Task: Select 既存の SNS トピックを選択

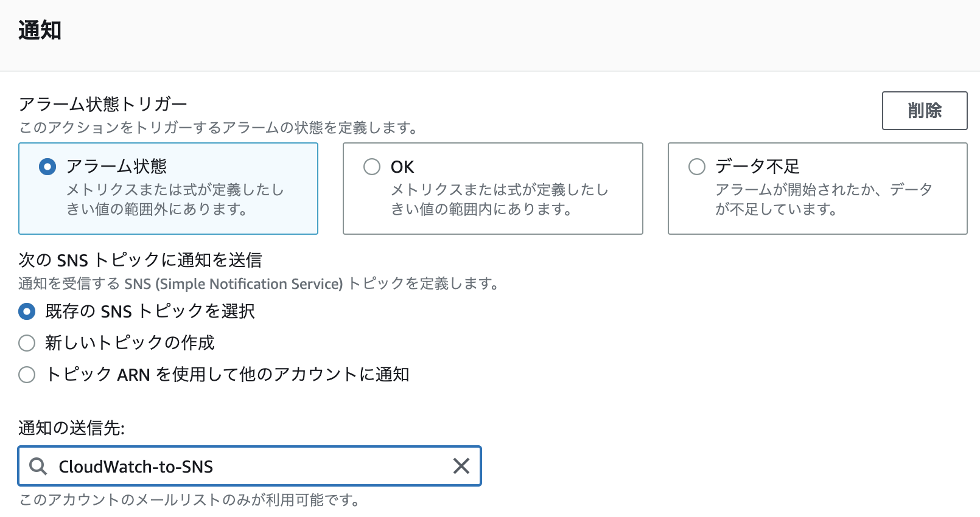Action: (26, 311)
